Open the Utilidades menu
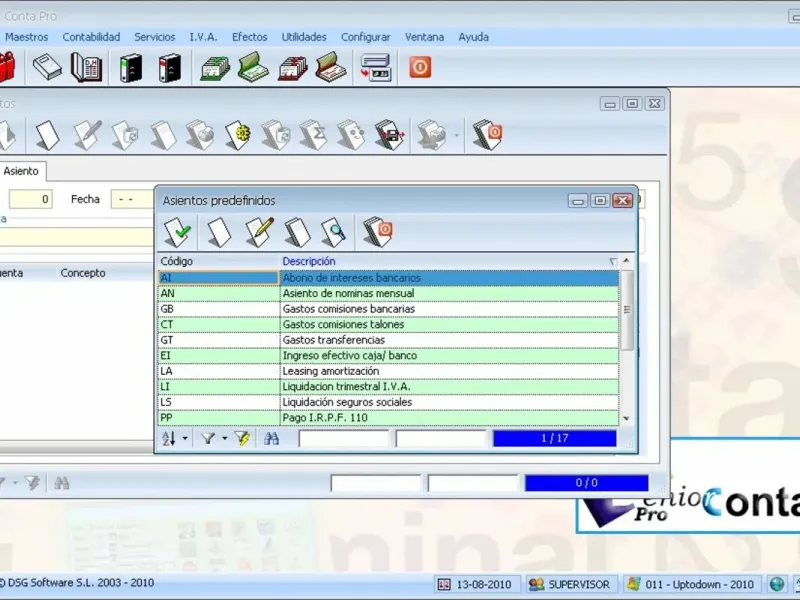This screenshot has height=600, width=800. [x=304, y=37]
